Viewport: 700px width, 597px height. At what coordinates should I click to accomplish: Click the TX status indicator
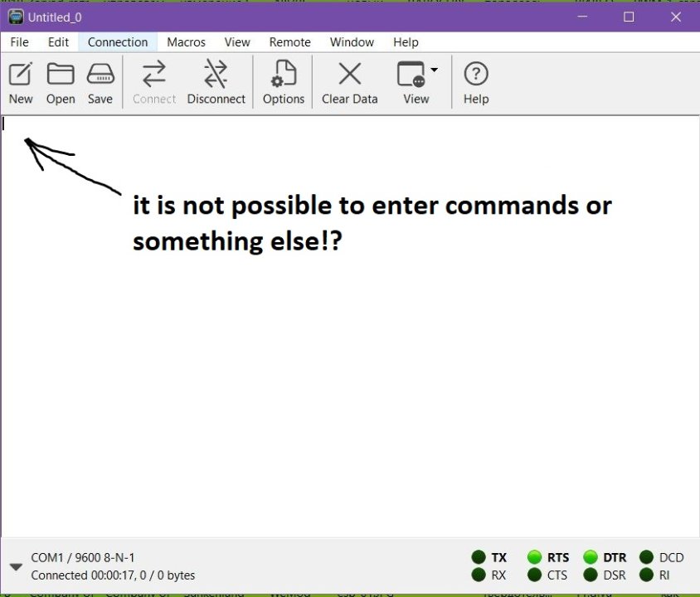479,557
